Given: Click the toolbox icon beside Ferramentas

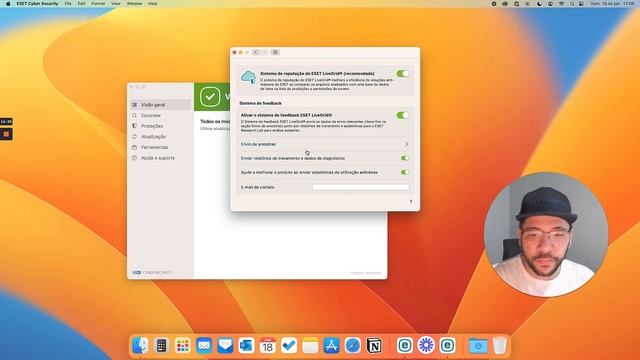Looking at the screenshot, I should [134, 147].
